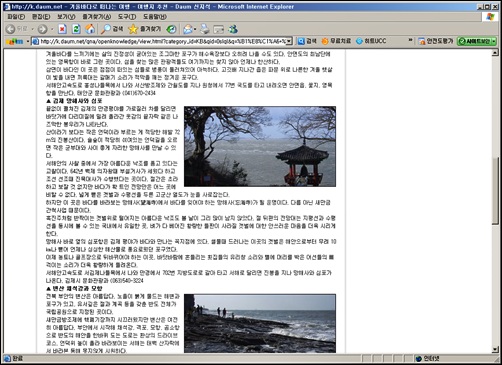Click the pavilion by the sea photo
Image resolution: width=502 pixels, height=365 pixels.
click(x=260, y=146)
